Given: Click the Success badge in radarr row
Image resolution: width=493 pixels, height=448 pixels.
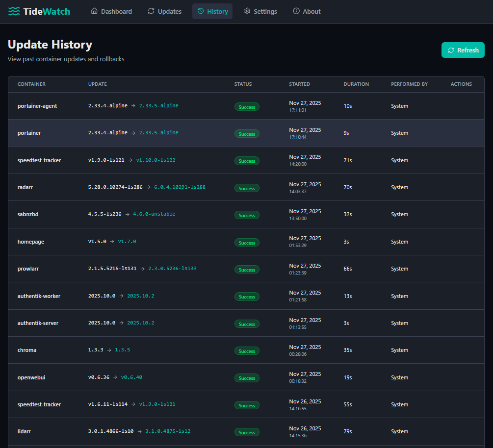Looking at the screenshot, I should click(247, 188).
